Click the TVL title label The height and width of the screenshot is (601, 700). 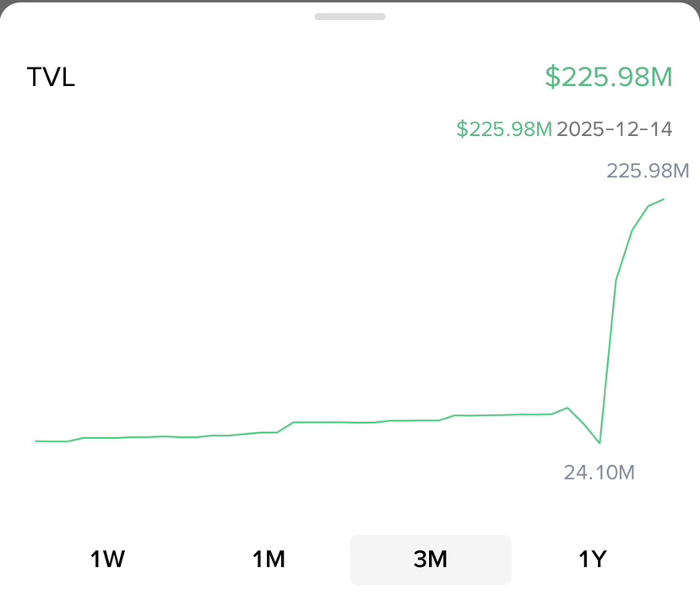(x=51, y=78)
